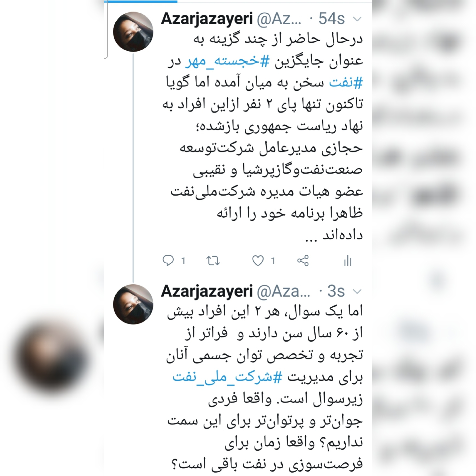The image size is (476, 476).
Task: Like the first tweet
Action: point(258,261)
